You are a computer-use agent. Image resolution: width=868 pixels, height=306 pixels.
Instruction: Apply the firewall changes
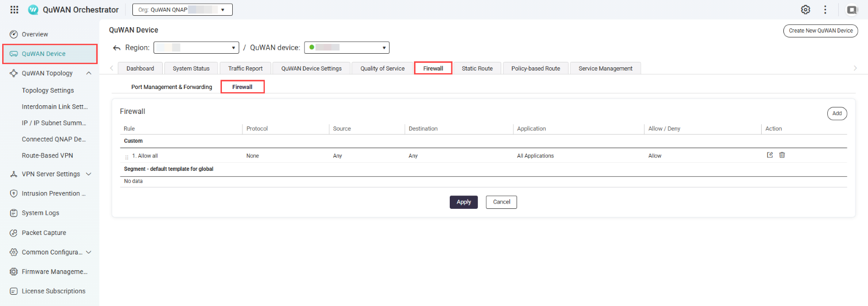(x=464, y=202)
